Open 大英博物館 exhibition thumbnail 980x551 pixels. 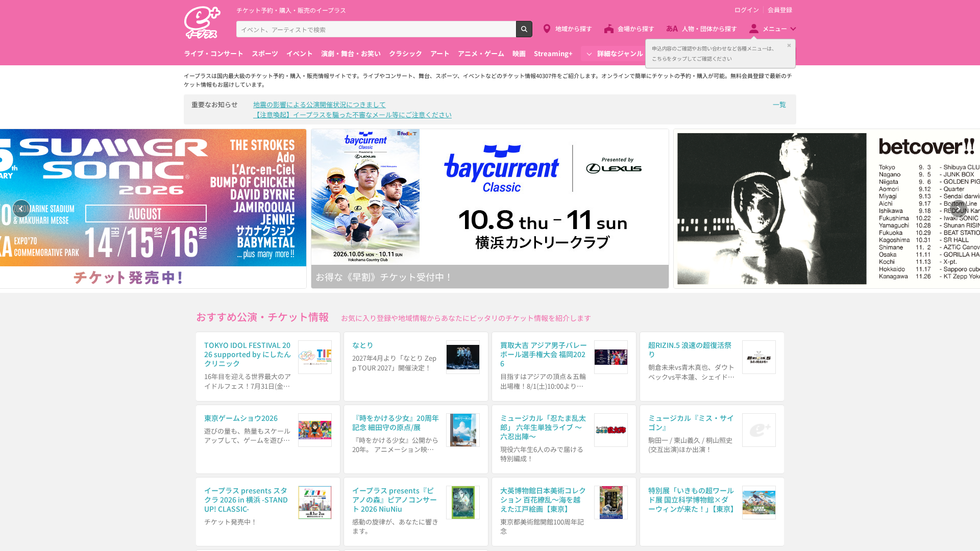611,503
